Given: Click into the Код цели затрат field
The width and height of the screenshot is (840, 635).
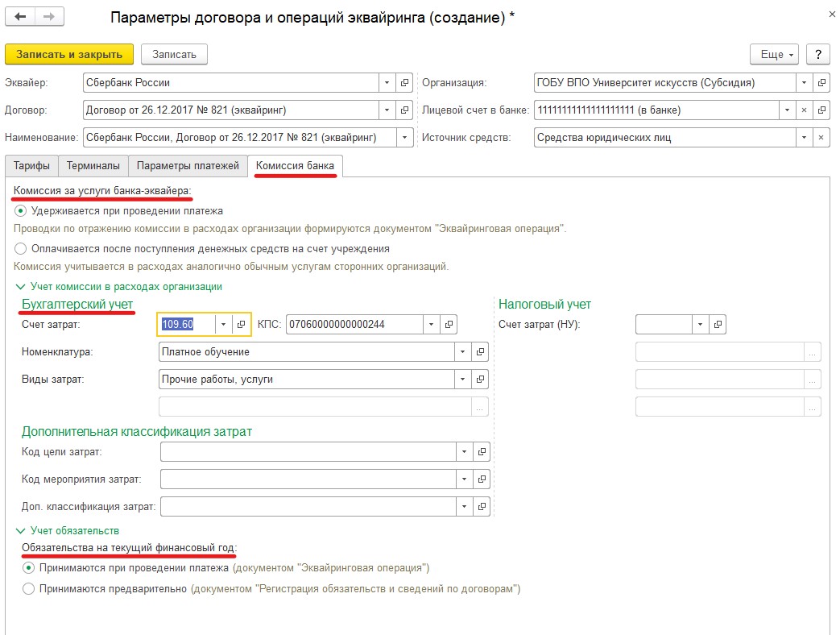Looking at the screenshot, I should pos(308,452).
